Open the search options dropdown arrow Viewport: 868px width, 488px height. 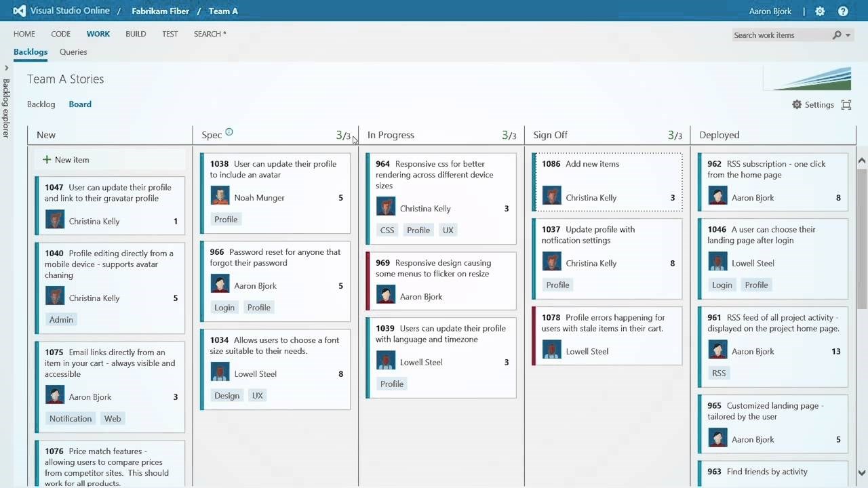(848, 35)
